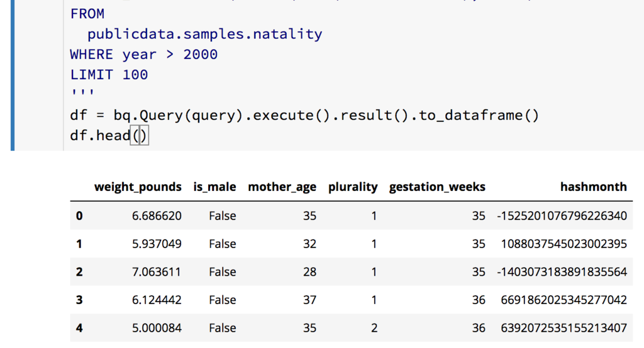Click the publicdata.samples.natality table name in code
This screenshot has height=348, width=644.
point(204,34)
